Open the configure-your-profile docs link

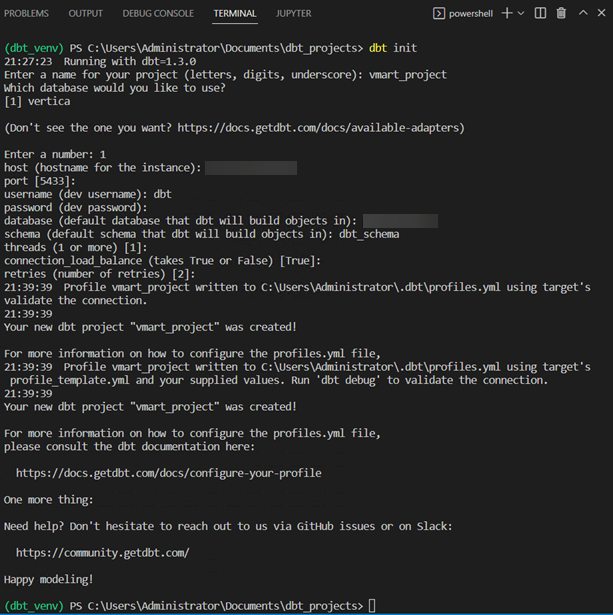click(169, 473)
